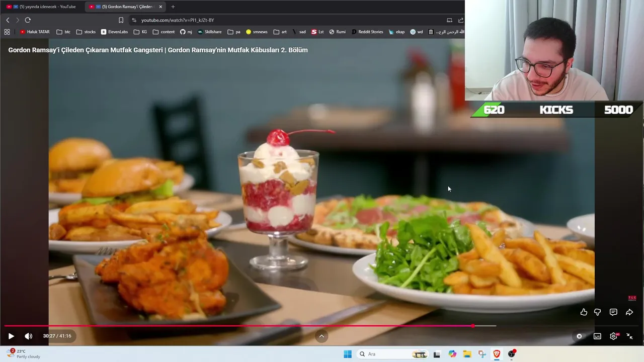Open the browser apps grid icon
Image resolution: width=644 pixels, height=362 pixels.
[7, 32]
